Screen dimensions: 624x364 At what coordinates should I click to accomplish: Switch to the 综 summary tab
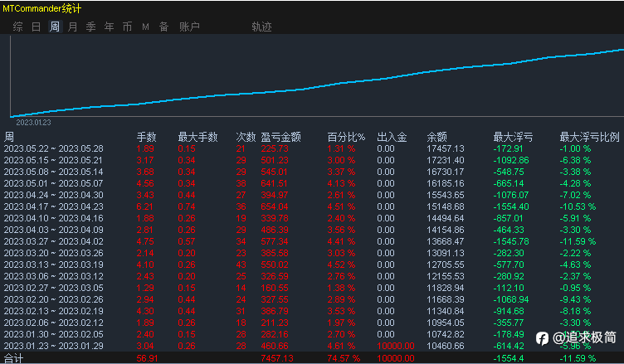pyautogui.click(x=17, y=27)
